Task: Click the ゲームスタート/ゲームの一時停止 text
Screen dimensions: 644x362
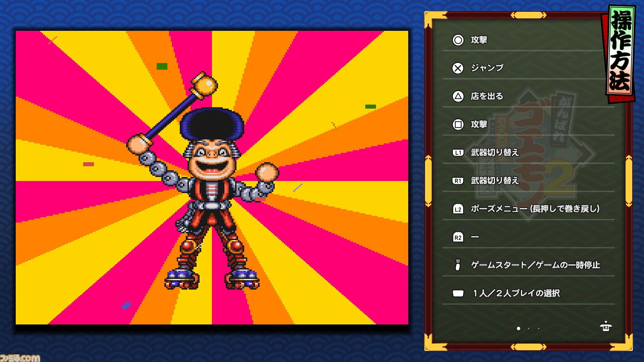Action: (535, 265)
